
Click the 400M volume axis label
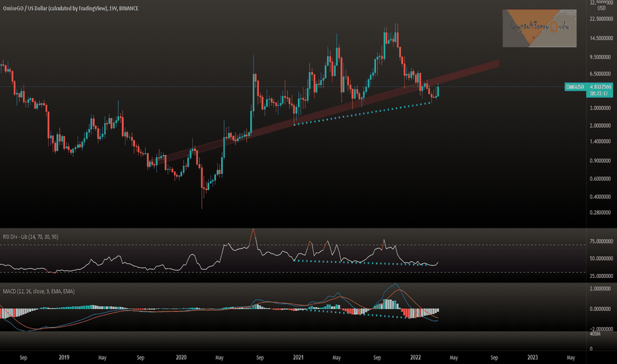click(595, 334)
